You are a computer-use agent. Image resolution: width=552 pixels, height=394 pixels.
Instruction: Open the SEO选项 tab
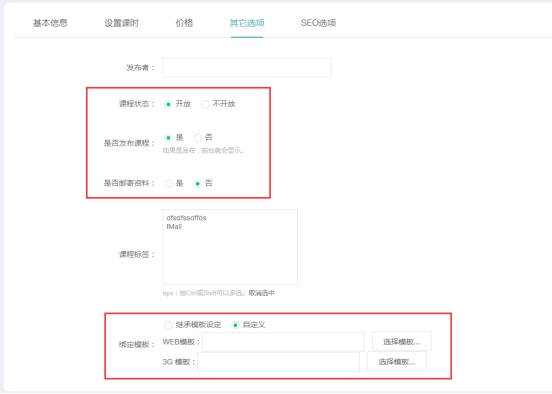point(318,23)
